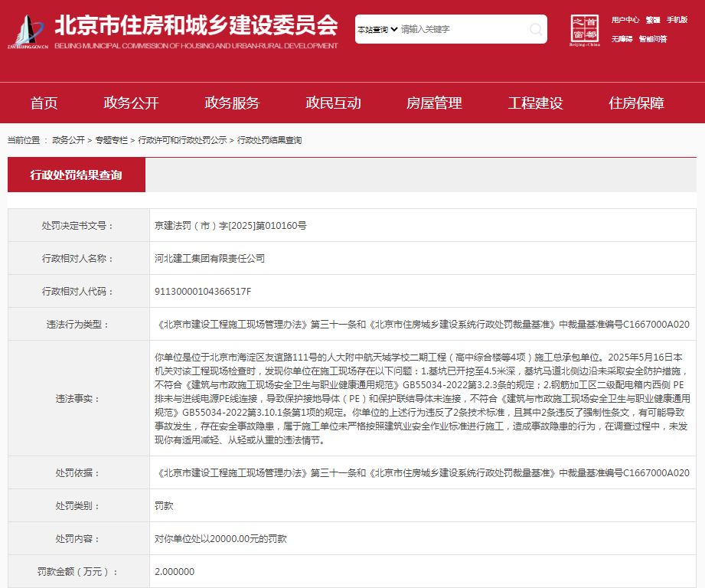Click the 违法行为类型 label cell
Screen dimensions: 705x588
[79, 324]
